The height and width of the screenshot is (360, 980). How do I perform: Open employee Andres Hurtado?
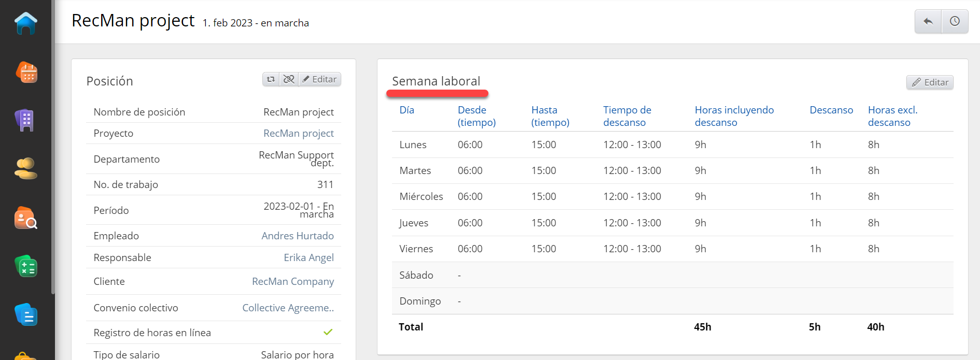coord(297,236)
